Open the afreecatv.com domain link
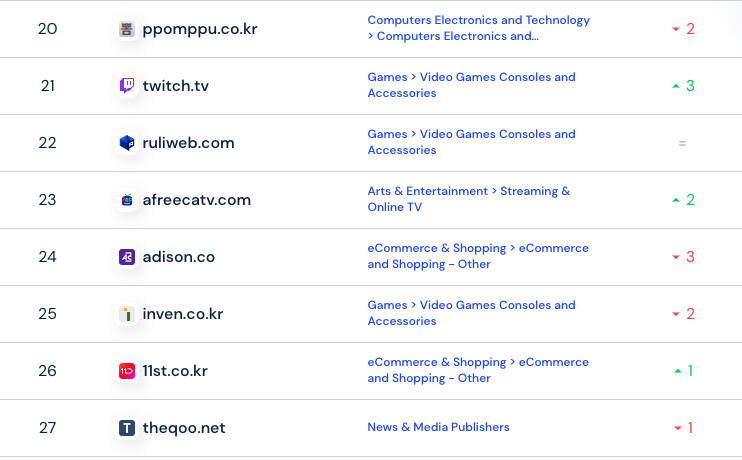The image size is (742, 460). (196, 200)
